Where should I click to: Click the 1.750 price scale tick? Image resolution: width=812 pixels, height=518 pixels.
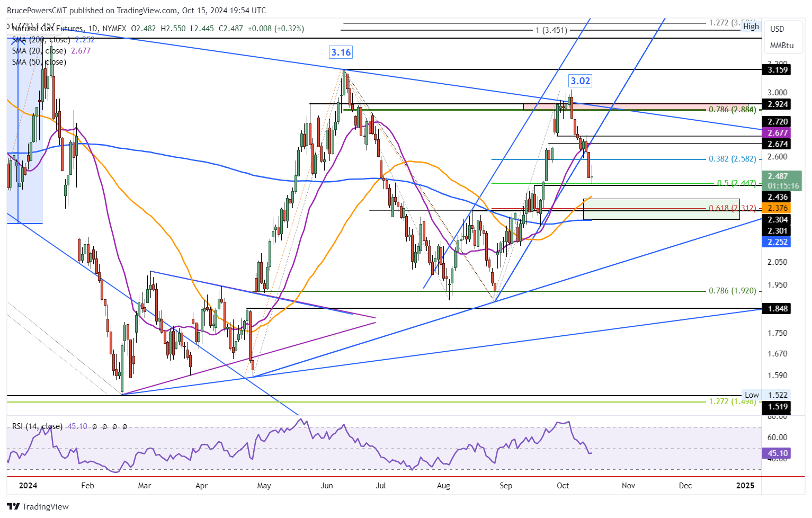(777, 333)
